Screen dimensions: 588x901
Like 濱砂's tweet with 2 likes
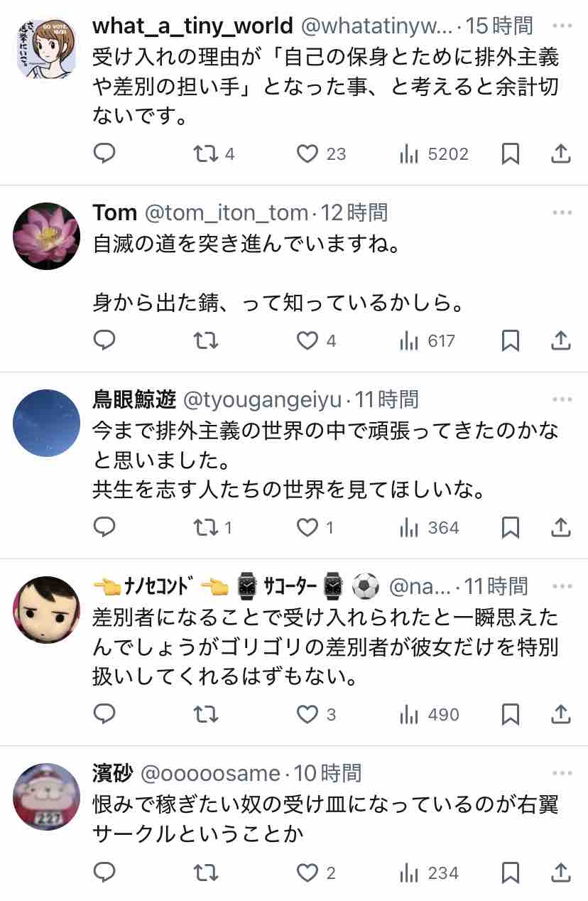pyautogui.click(x=307, y=872)
